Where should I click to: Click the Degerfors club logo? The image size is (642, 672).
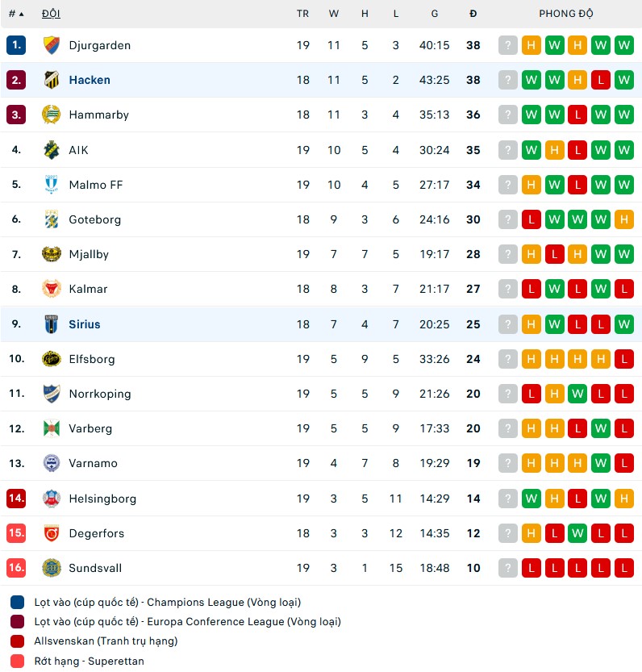[x=52, y=533]
